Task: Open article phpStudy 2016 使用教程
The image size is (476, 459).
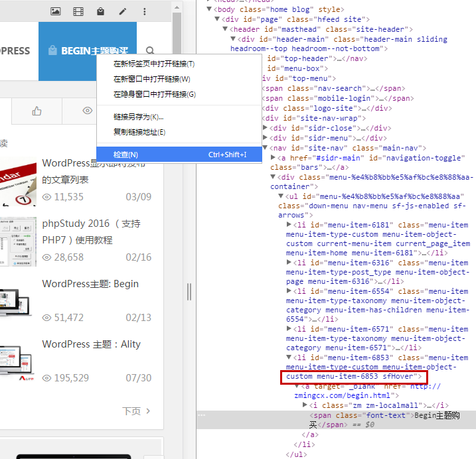Action: pyautogui.click(x=91, y=231)
